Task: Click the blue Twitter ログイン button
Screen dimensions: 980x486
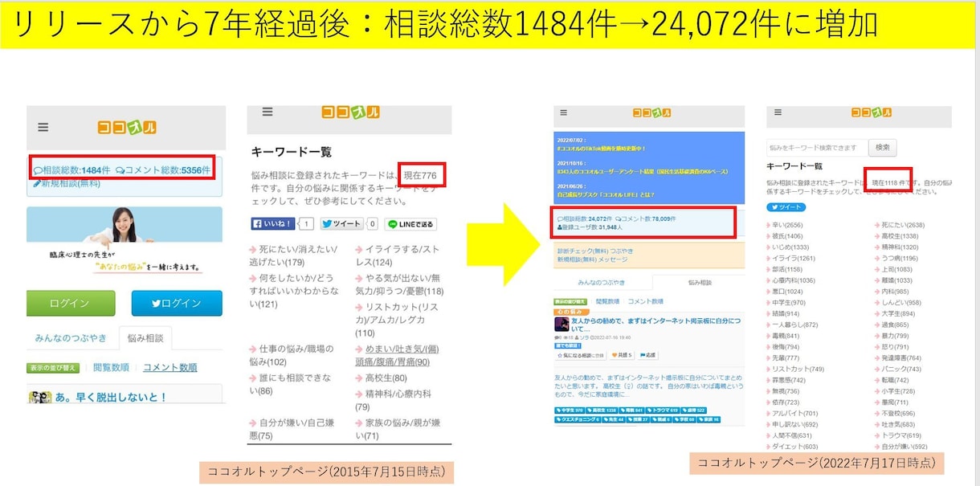Action: pyautogui.click(x=177, y=303)
